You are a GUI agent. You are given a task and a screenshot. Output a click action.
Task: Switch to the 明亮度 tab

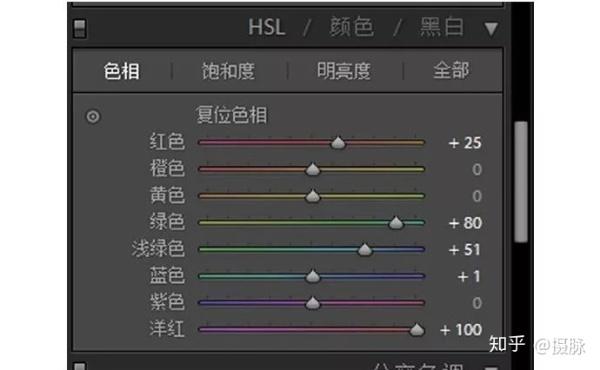[x=344, y=71]
